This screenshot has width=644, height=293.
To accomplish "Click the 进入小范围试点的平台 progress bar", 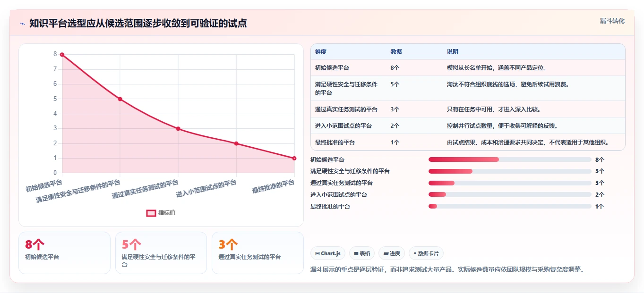I will click(x=510, y=194).
